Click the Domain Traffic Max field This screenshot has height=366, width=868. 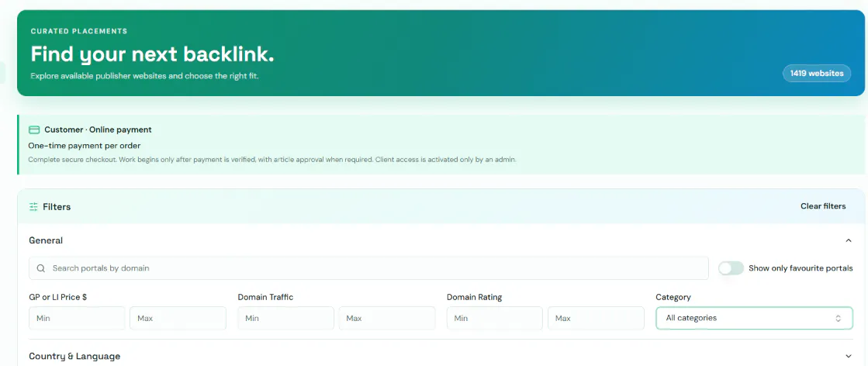387,319
